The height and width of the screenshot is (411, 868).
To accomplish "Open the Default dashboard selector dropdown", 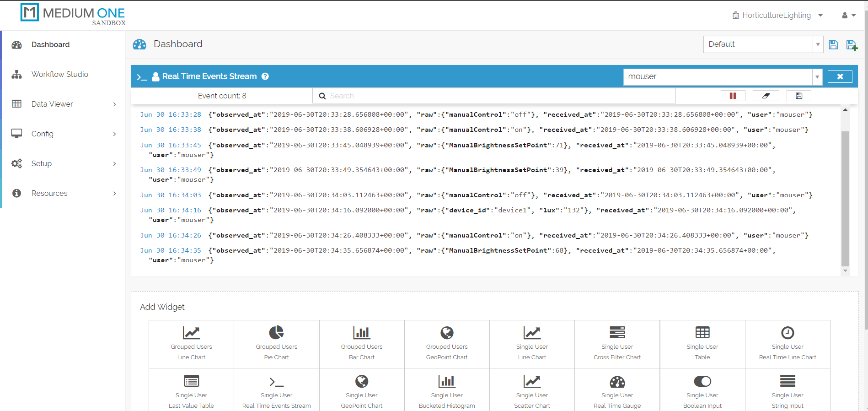I will coord(818,44).
